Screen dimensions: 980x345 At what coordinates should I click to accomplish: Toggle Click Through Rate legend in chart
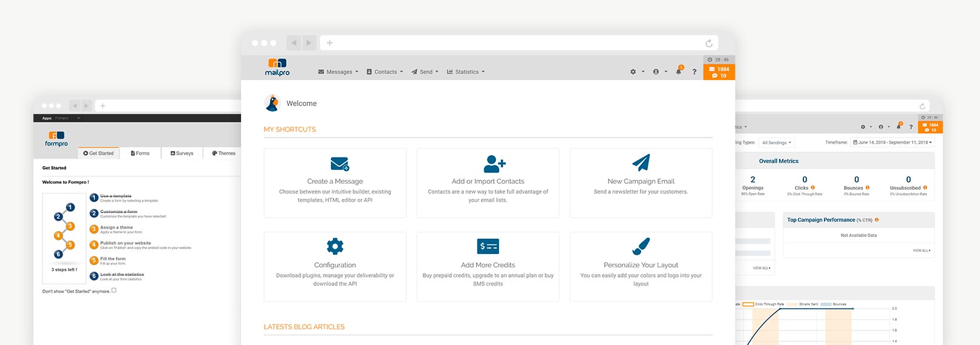click(x=764, y=304)
